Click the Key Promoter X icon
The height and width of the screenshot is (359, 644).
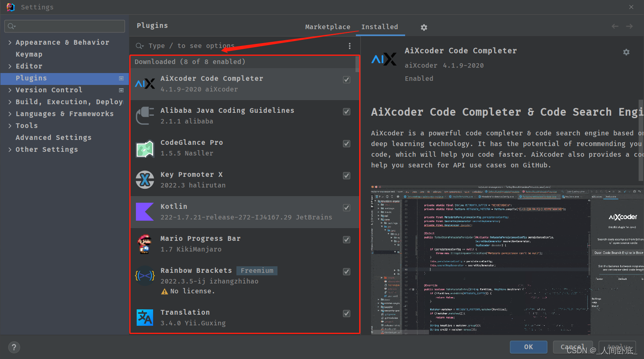point(145,180)
